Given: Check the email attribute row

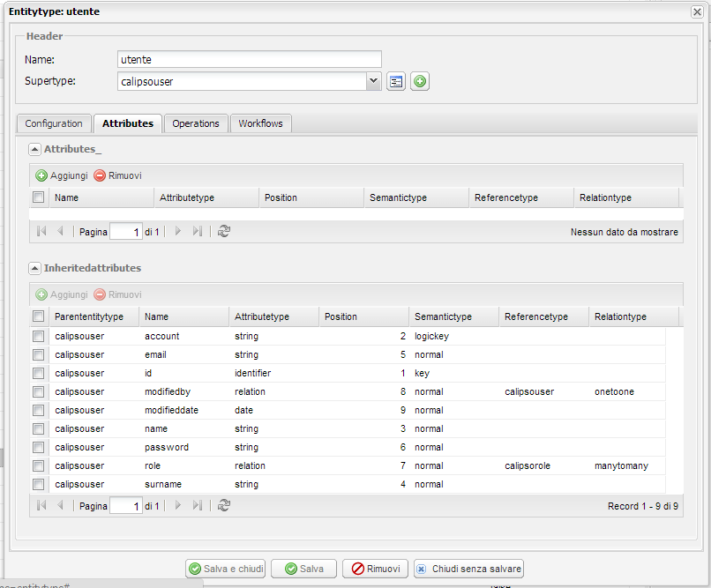Looking at the screenshot, I should click(38, 354).
